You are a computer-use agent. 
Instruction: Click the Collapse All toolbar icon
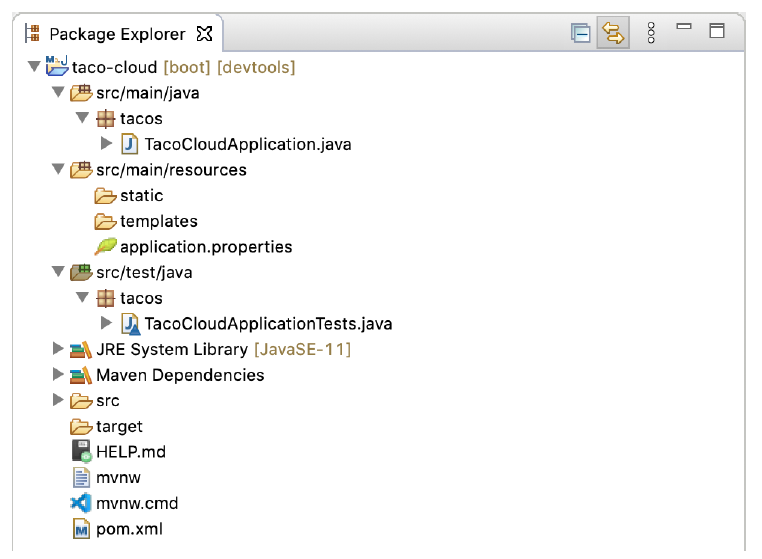click(x=581, y=33)
